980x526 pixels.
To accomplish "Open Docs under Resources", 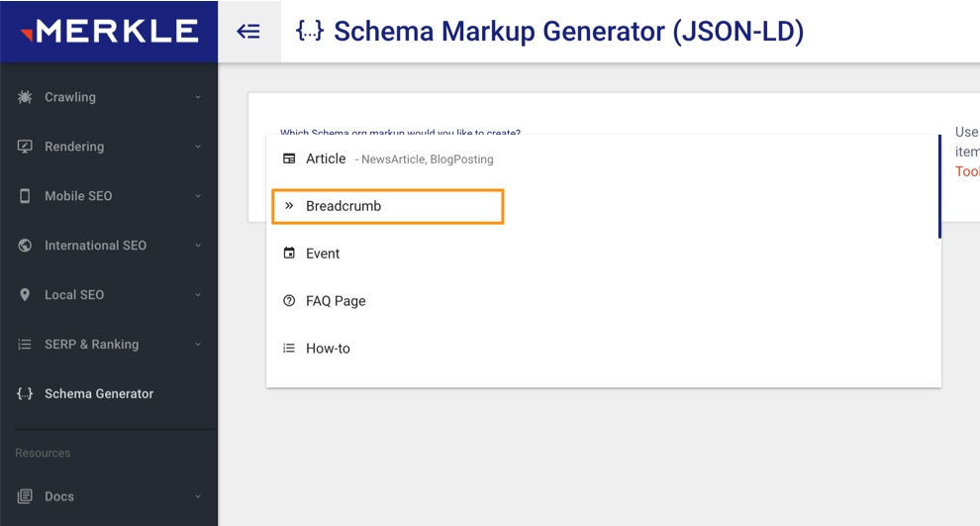I will 109,496.
